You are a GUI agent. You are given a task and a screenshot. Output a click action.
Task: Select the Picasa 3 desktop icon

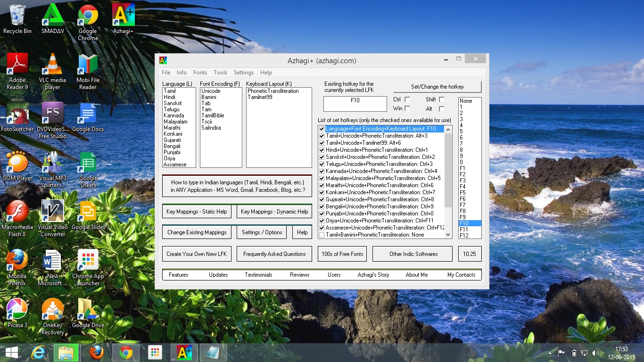pyautogui.click(x=17, y=313)
